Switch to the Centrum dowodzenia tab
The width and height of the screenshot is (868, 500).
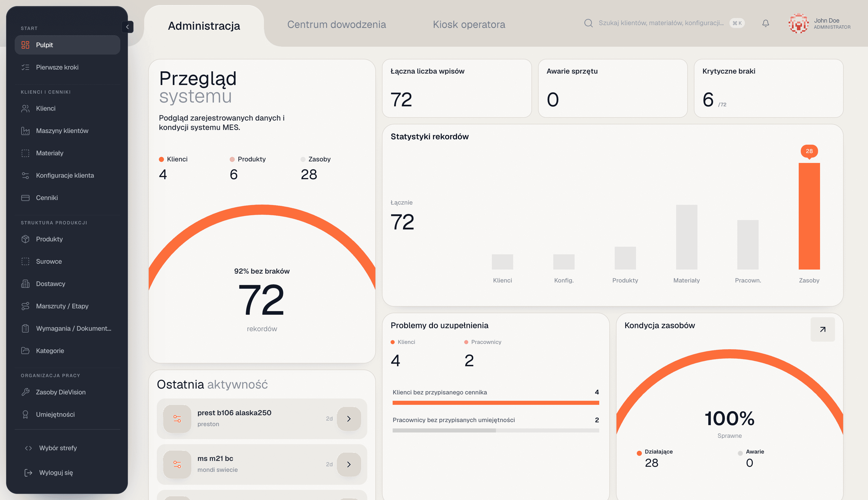pyautogui.click(x=337, y=24)
